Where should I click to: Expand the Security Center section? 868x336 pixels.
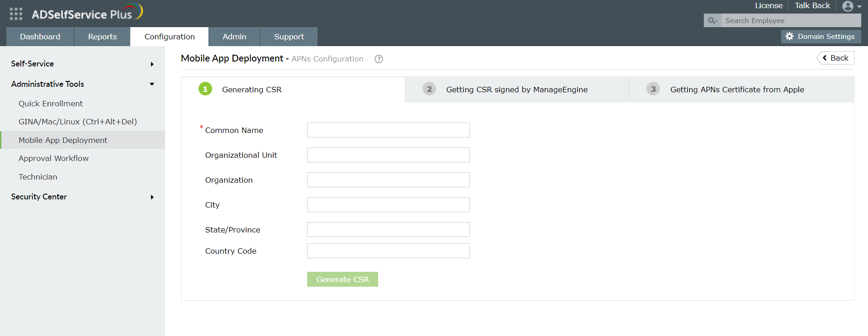pos(152,197)
